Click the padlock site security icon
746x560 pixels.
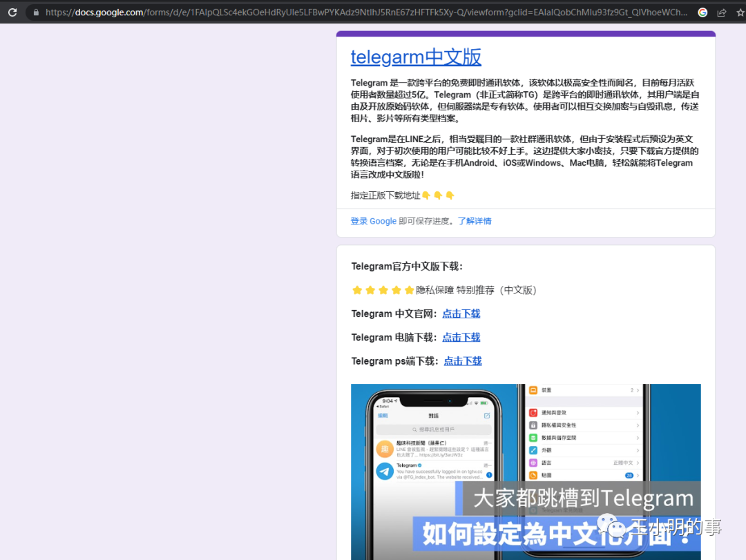(36, 12)
